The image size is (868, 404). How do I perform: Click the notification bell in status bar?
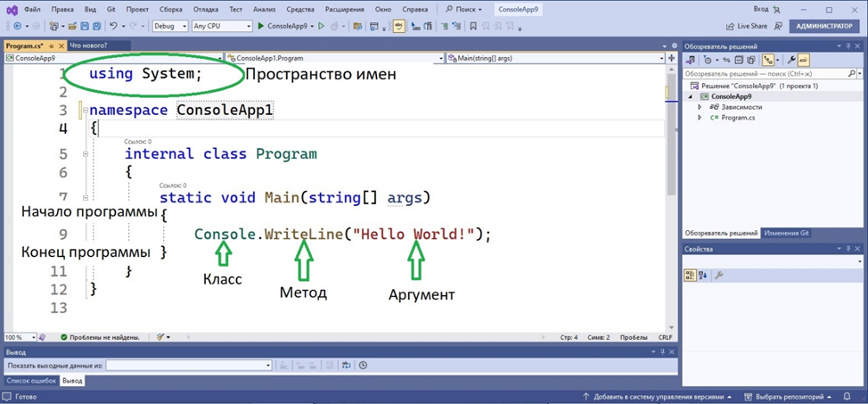(x=847, y=397)
